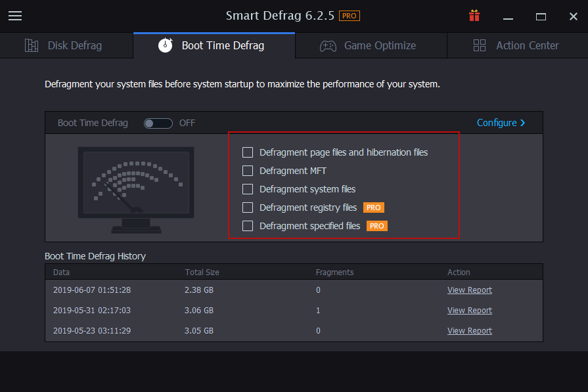Minimize the Smart Defrag window
The image size is (588, 392).
coord(508,17)
